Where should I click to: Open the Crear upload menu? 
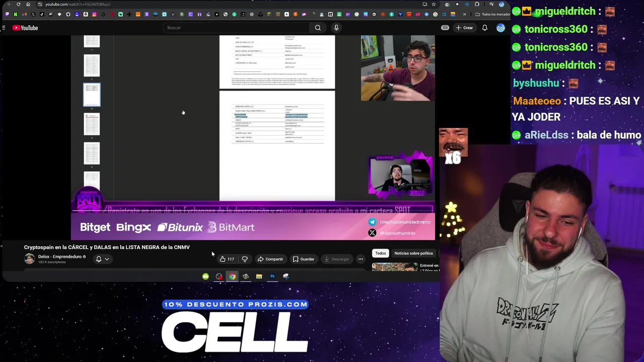[464, 28]
